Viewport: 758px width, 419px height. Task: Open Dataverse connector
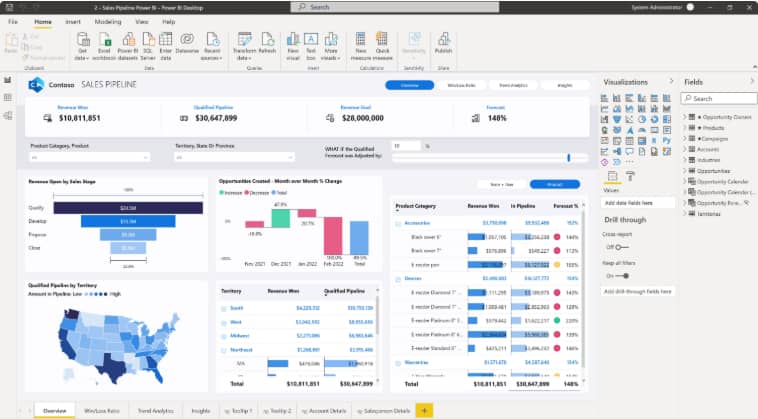tap(187, 43)
